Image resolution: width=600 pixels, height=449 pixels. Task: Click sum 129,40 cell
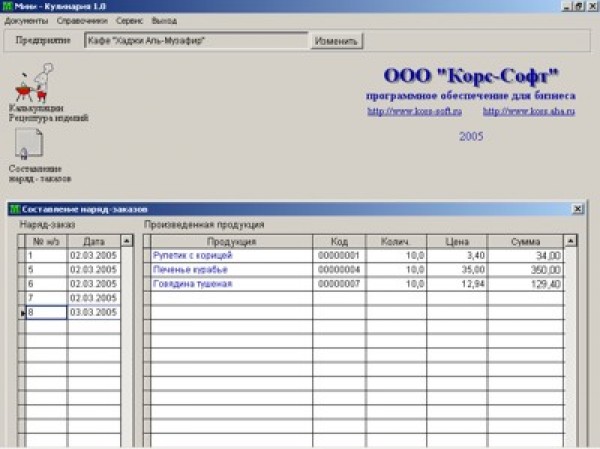(x=525, y=284)
